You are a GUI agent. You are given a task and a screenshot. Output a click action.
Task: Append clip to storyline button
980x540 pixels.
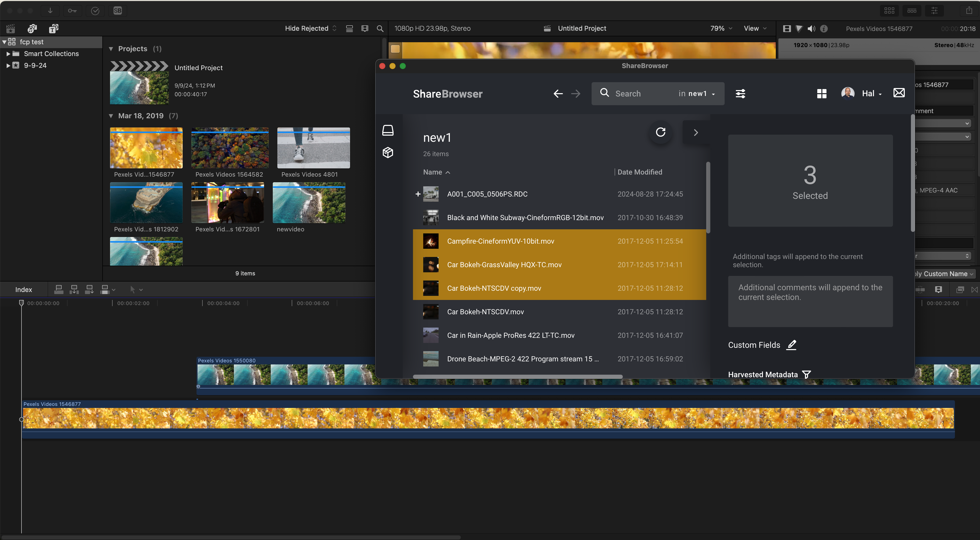click(x=89, y=290)
